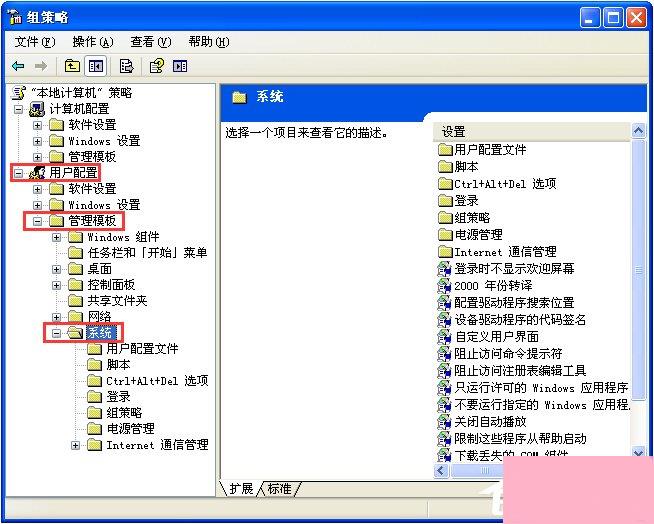Switch to the 标准 tab
The height and width of the screenshot is (524, 654).
pos(279,489)
